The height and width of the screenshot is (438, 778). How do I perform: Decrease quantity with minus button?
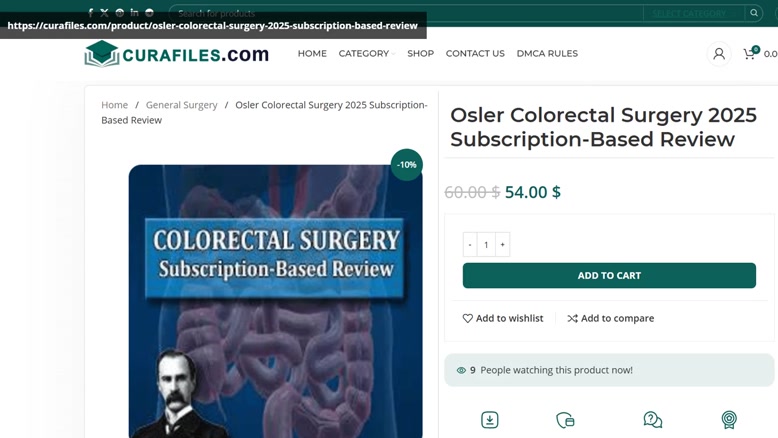470,245
